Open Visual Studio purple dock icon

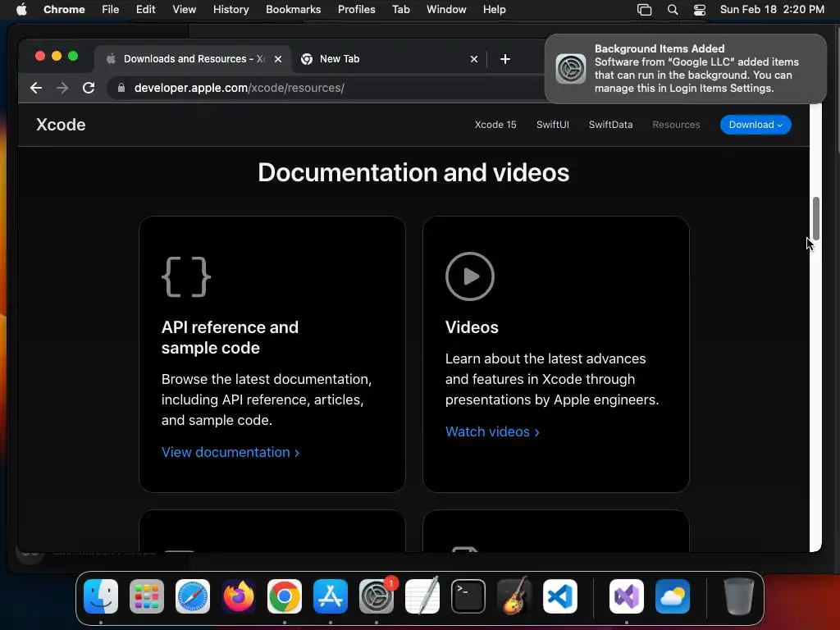(627, 596)
